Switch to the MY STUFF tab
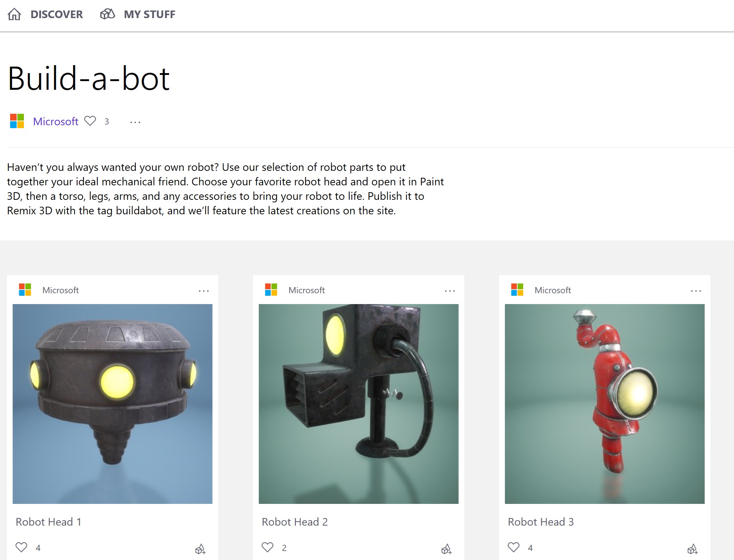The image size is (734, 560). coord(149,14)
